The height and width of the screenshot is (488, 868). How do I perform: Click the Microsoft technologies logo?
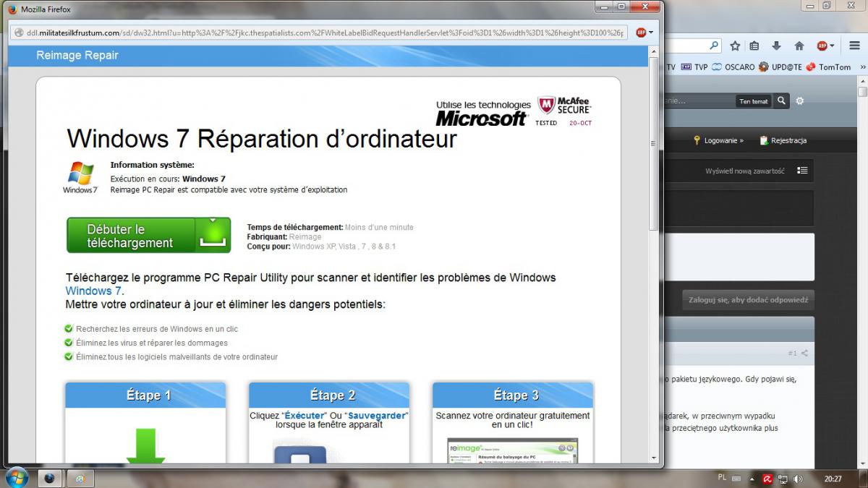pyautogui.click(x=482, y=114)
